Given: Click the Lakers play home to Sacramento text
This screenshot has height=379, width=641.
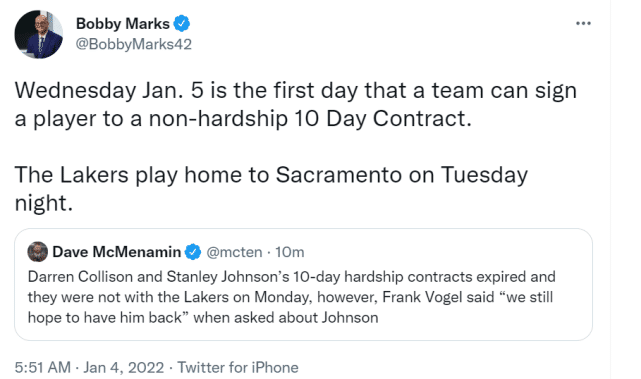Looking at the screenshot, I should (271, 189).
